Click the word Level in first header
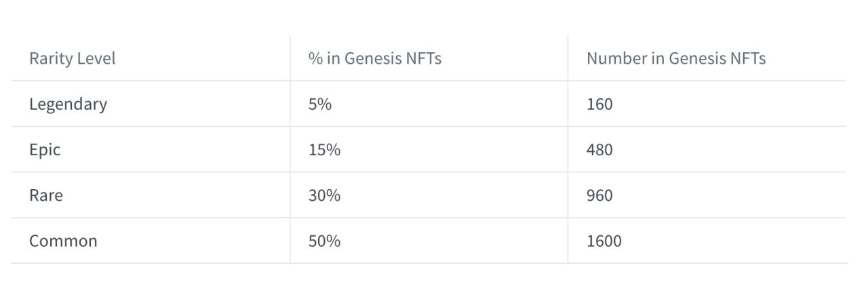The height and width of the screenshot is (295, 868). coord(98,58)
